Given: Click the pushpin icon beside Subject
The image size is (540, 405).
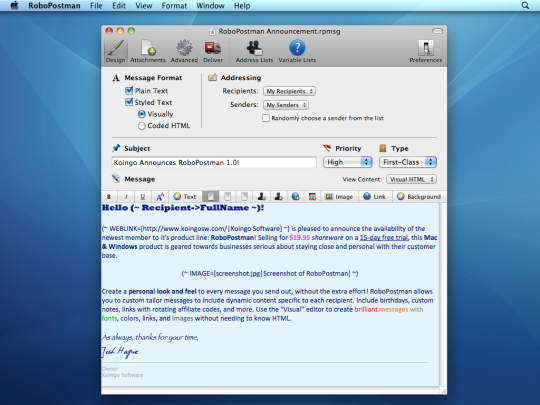Looking at the screenshot, I should click(x=116, y=148).
